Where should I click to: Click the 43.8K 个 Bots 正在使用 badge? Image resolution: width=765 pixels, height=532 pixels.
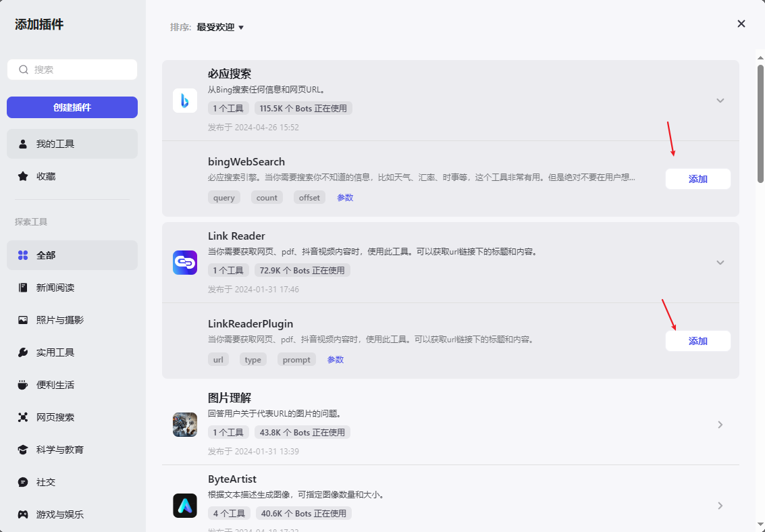(x=302, y=432)
